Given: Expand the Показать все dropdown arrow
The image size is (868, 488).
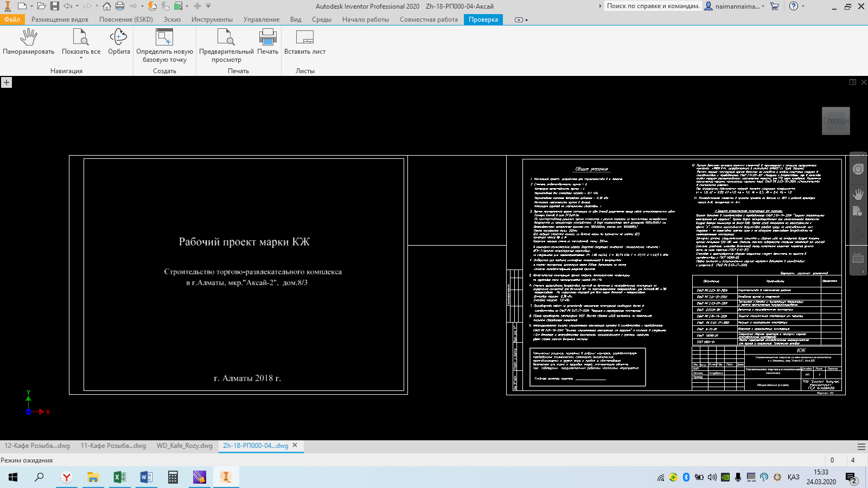Looking at the screenshot, I should [x=81, y=58].
